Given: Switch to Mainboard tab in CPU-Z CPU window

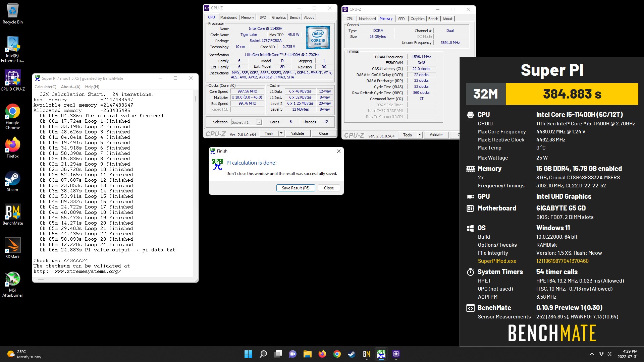Looking at the screenshot, I should coord(229,17).
